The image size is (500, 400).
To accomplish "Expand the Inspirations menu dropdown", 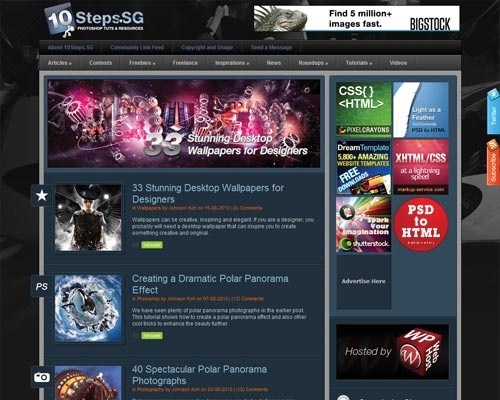I will click(x=232, y=63).
